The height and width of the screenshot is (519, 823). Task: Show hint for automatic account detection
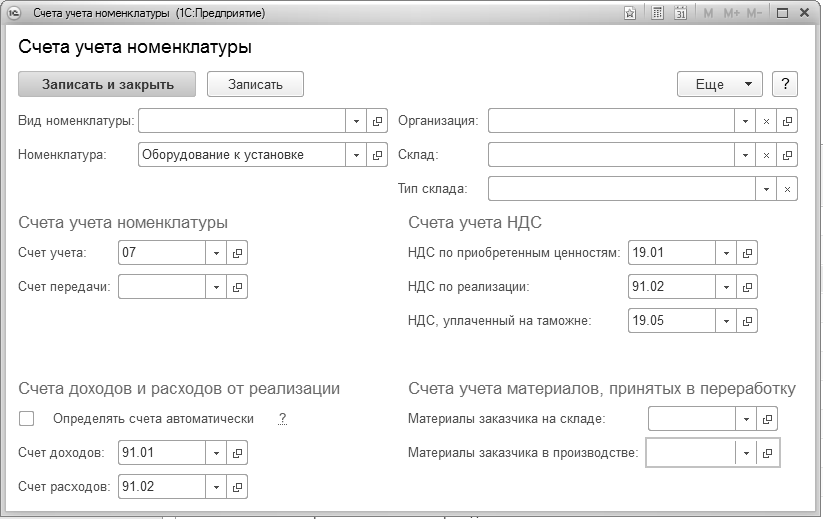(283, 419)
